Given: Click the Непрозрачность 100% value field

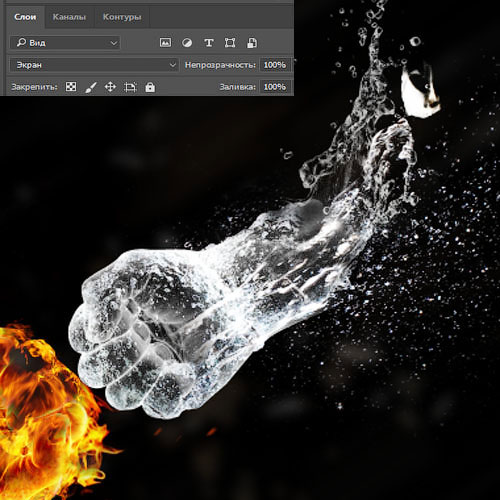Looking at the screenshot, I should point(275,65).
